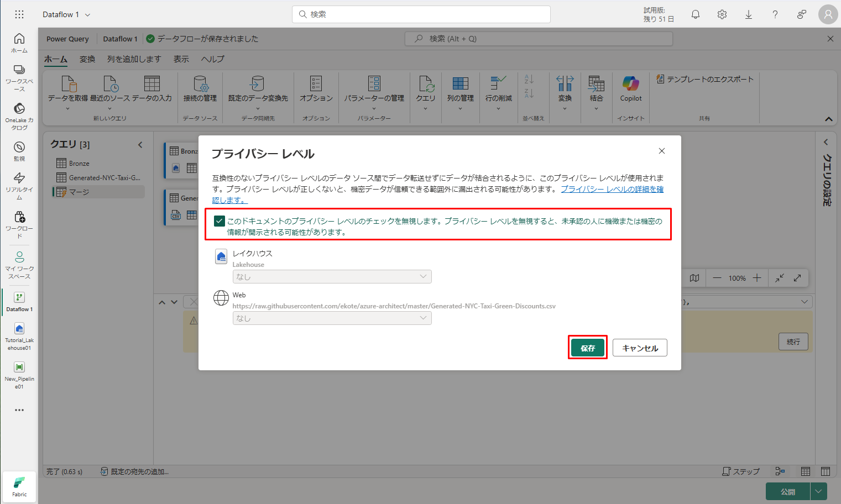Open the notifications bell icon
The image size is (841, 504).
[696, 15]
